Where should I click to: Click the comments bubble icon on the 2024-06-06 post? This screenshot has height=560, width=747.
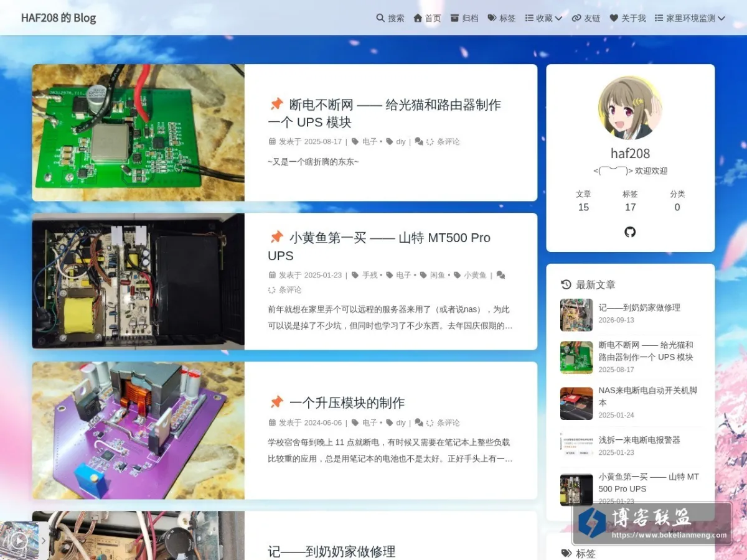[419, 422]
